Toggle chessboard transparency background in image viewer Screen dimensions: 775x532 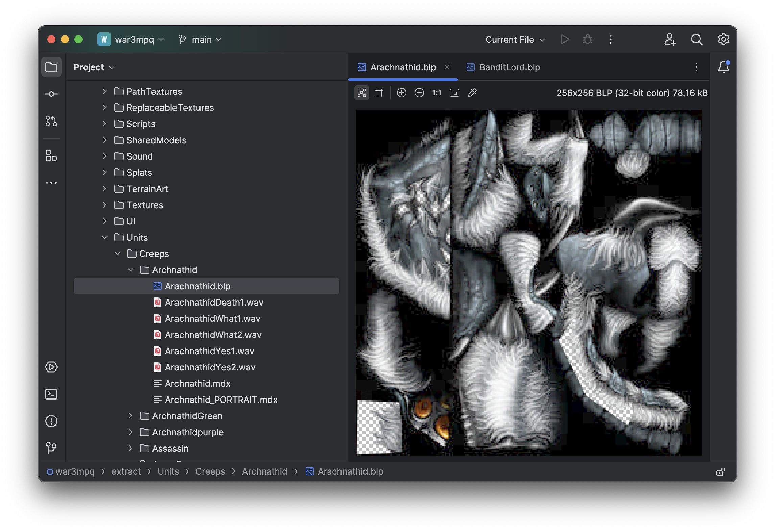[362, 93]
